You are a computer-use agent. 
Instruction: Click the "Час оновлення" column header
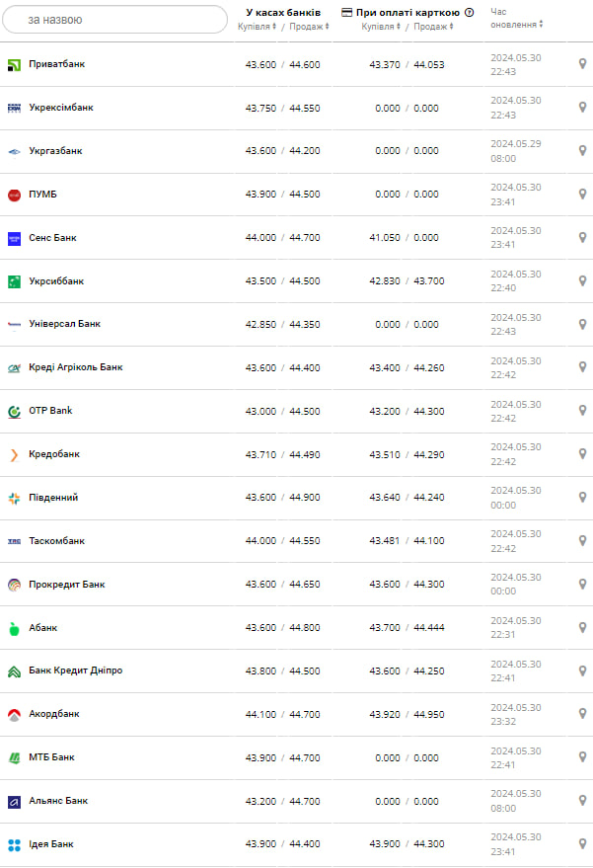click(x=515, y=18)
